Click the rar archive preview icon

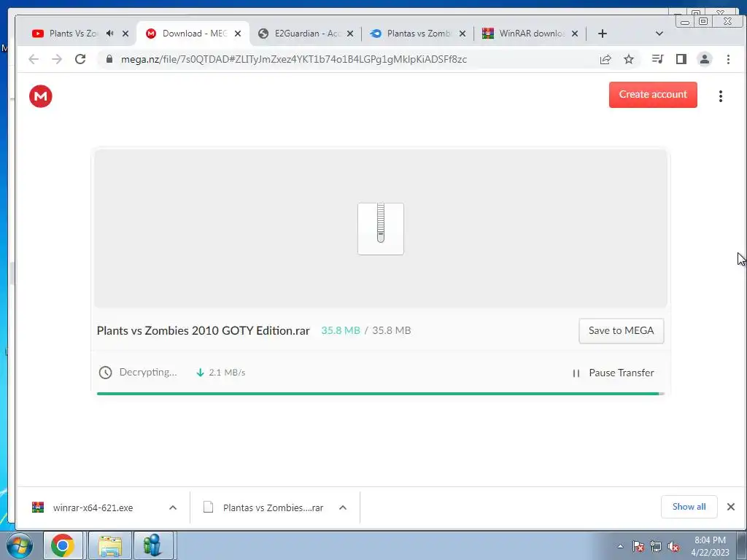[x=381, y=228]
